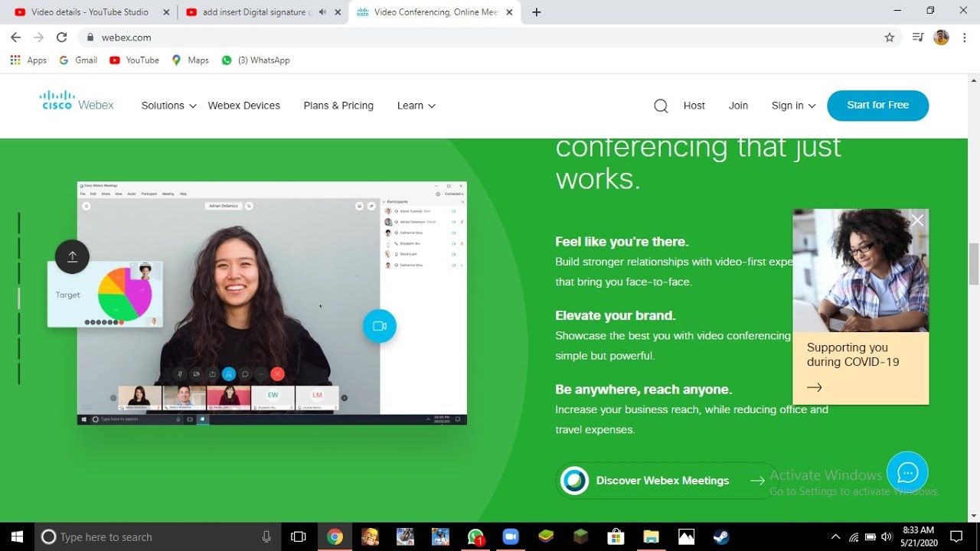Open Task View on taskbar

299,536
